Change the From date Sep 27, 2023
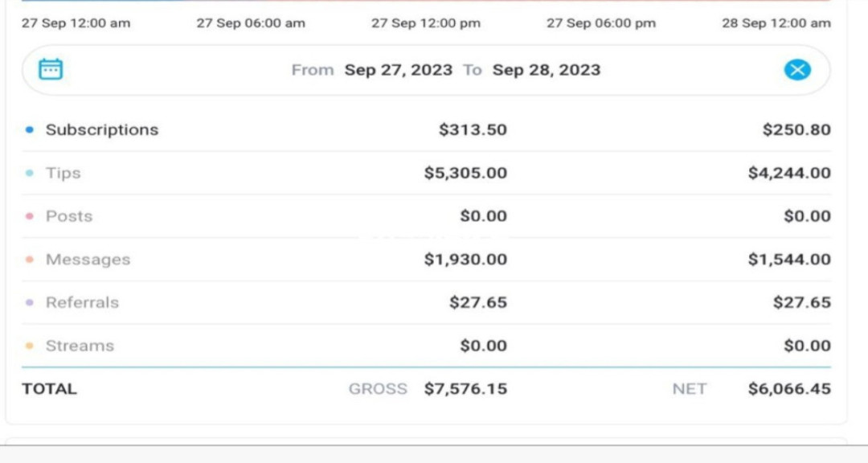This screenshot has height=463, width=868. (x=399, y=70)
